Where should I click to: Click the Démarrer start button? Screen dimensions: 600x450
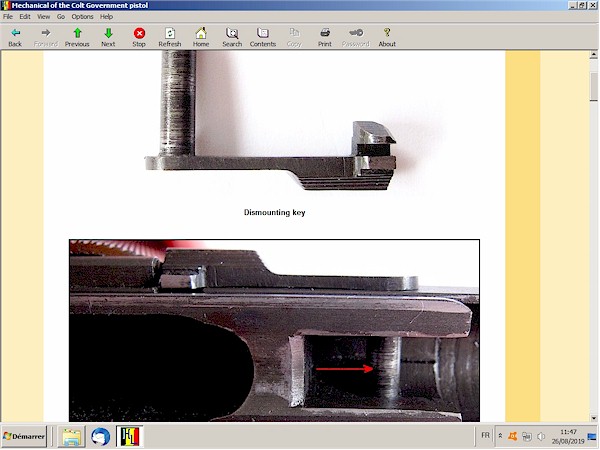tap(24, 436)
